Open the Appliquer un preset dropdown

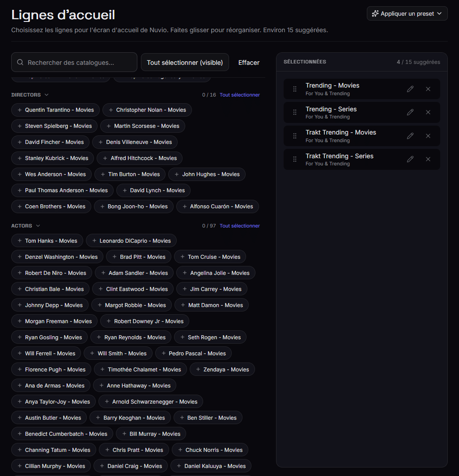[407, 14]
